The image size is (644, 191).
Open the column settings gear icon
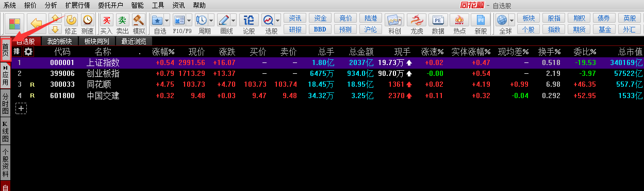[x=28, y=52]
